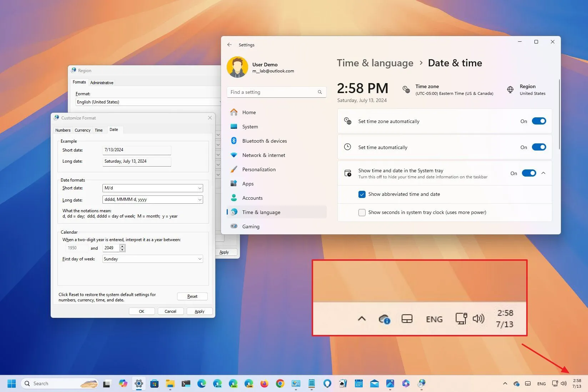Open OneDrive cloud icon in system tray
Image resolution: width=588 pixels, height=392 pixels.
[517, 383]
